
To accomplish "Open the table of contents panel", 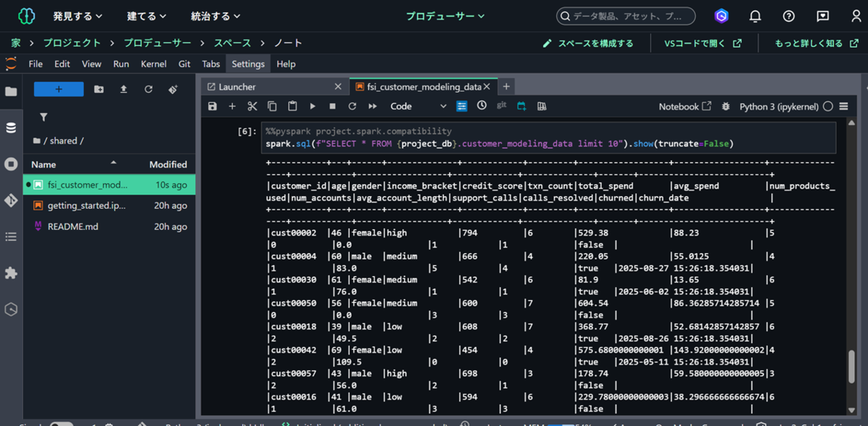I will [11, 237].
